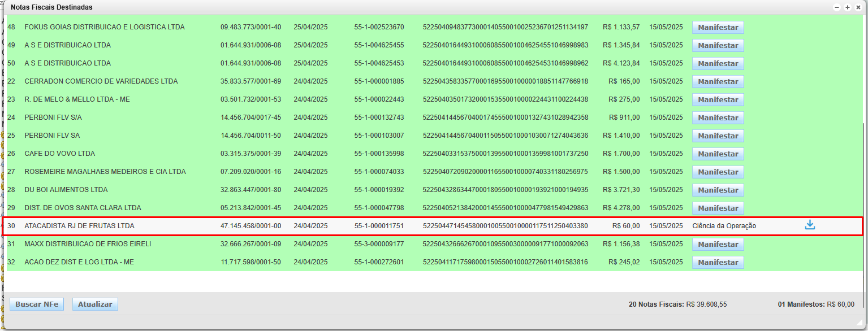The image size is (868, 331).
Task: Manifestar the FOKUS GOIAS DISTRIBUICAO invoice
Action: pos(718,27)
